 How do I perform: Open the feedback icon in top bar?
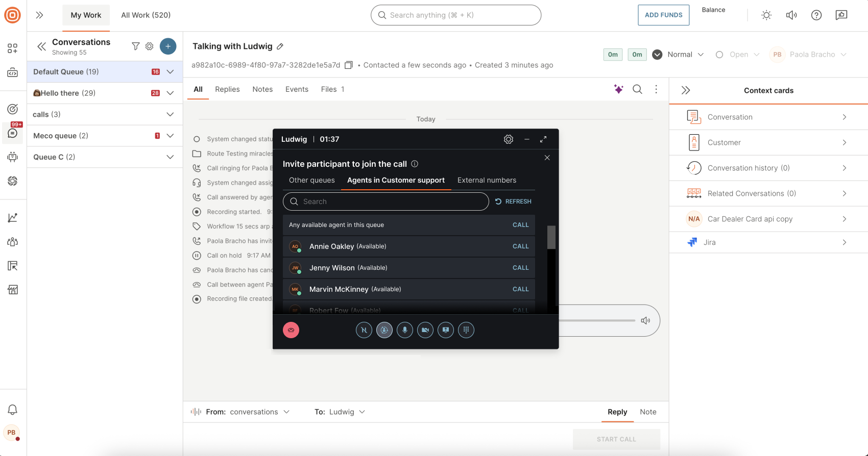point(841,15)
